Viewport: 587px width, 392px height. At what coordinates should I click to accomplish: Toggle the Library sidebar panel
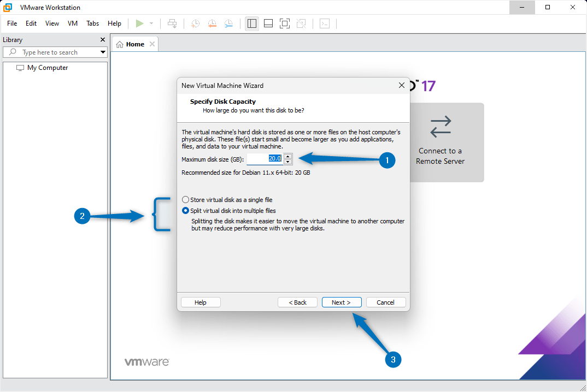(251, 23)
